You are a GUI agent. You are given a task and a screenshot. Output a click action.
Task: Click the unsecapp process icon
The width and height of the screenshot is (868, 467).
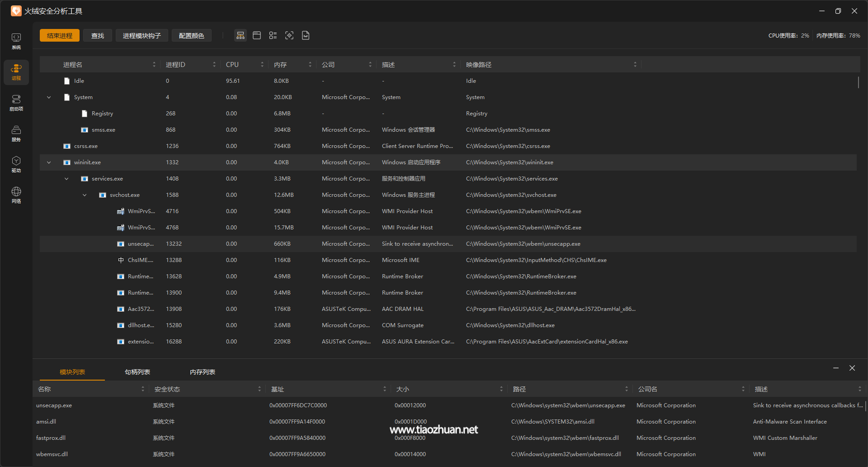(121, 244)
